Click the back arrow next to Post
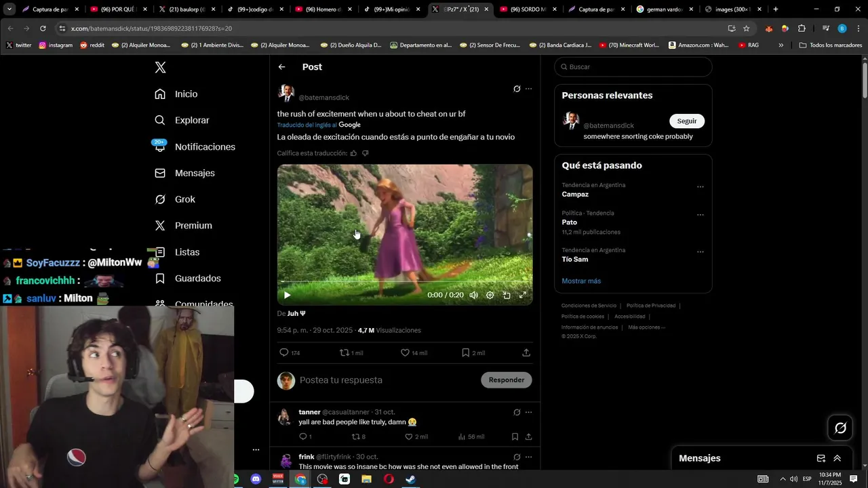Image resolution: width=868 pixels, height=488 pixels. tap(281, 67)
